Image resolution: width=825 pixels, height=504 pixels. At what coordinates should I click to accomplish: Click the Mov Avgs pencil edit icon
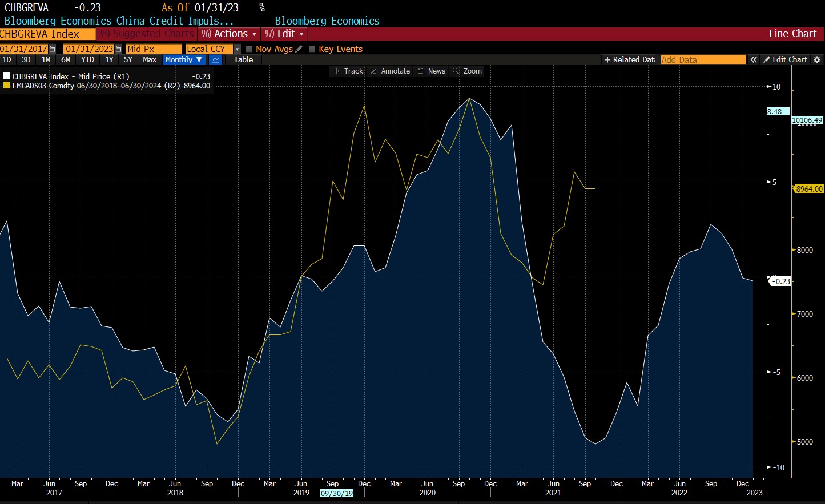299,49
